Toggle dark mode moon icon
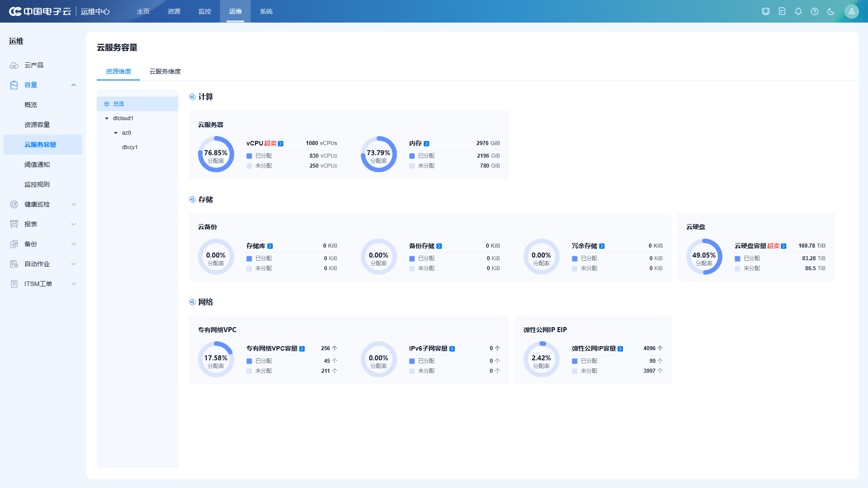Viewport: 868px width, 488px height. point(831,11)
